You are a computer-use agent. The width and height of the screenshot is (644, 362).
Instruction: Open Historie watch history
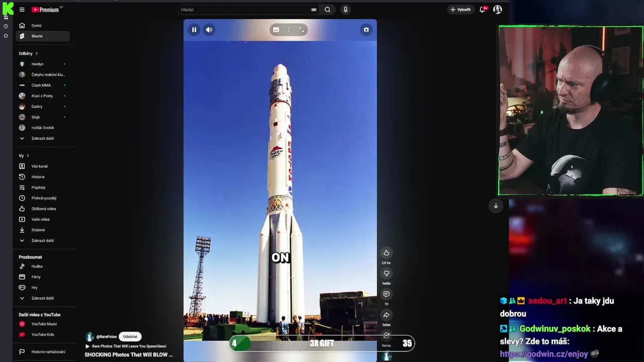(x=42, y=177)
